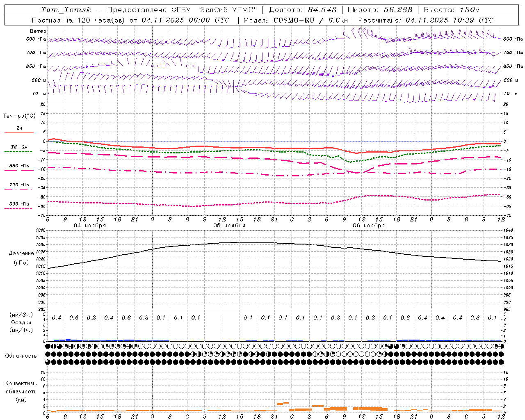Click the Тем-ра(°C) axis label

coord(19,116)
